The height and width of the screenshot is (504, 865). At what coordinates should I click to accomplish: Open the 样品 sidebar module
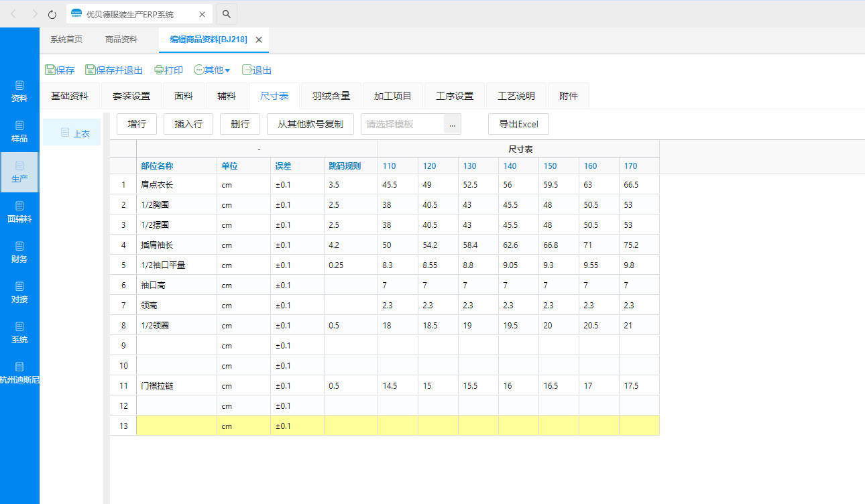19,132
